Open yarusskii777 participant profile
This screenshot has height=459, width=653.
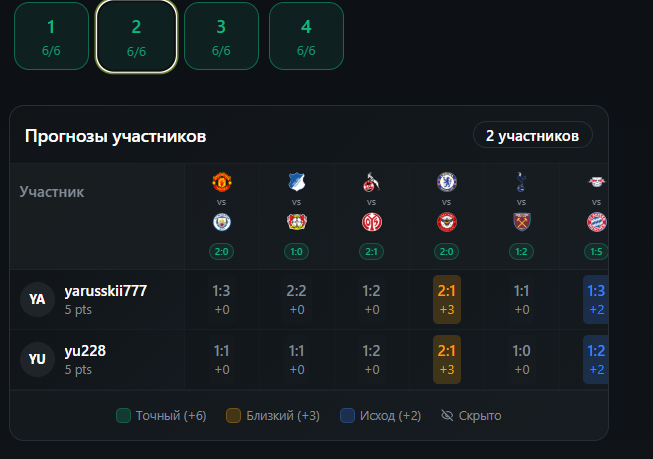click(x=105, y=291)
